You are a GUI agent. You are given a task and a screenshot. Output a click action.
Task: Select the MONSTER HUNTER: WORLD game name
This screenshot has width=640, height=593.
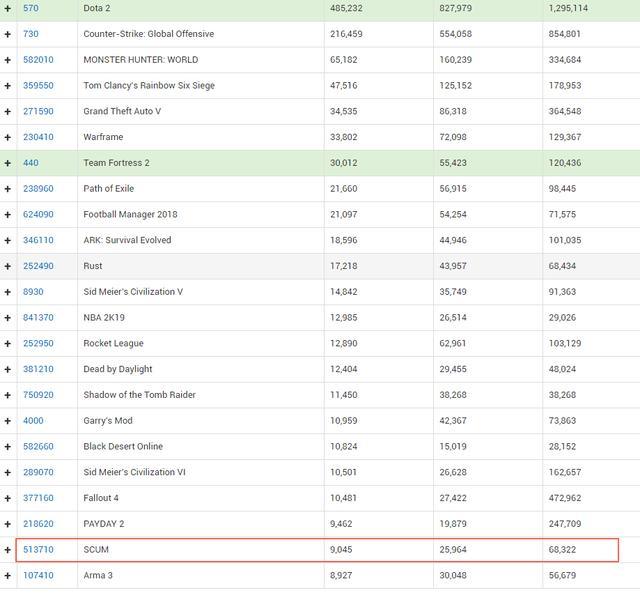coord(141,60)
